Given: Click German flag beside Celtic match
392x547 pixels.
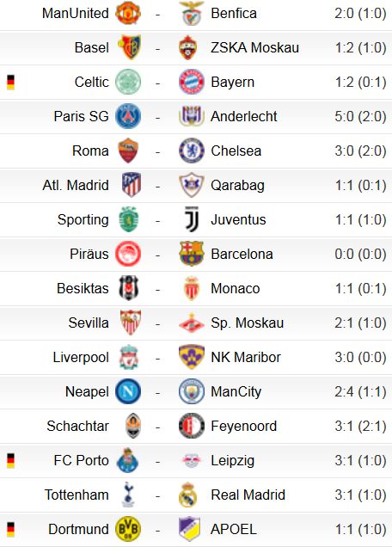Looking at the screenshot, I should [11, 83].
